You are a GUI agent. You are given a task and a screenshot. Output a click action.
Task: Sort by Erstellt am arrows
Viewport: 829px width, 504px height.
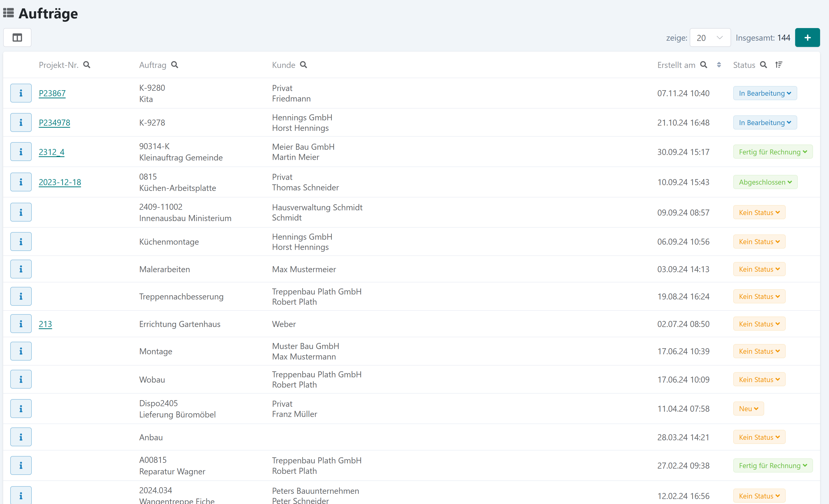(719, 65)
